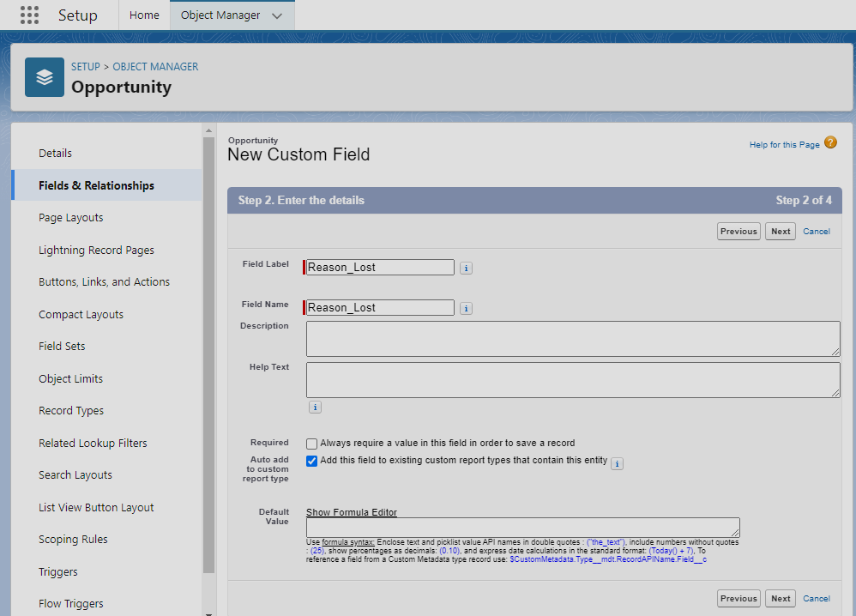Click the SETUP breadcrumb link
Viewport: 856px width, 616px height.
click(x=86, y=67)
